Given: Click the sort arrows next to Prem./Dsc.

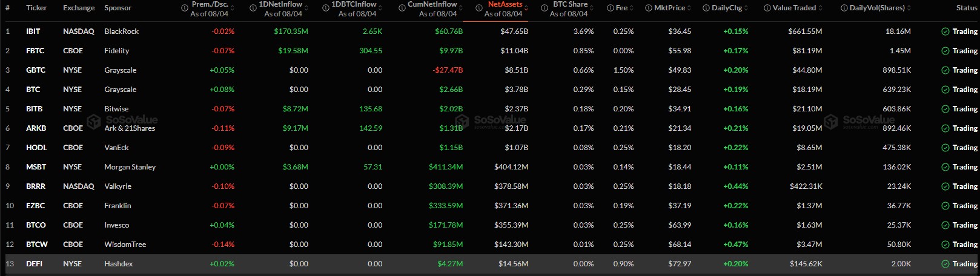Looking at the screenshot, I should point(233,8).
